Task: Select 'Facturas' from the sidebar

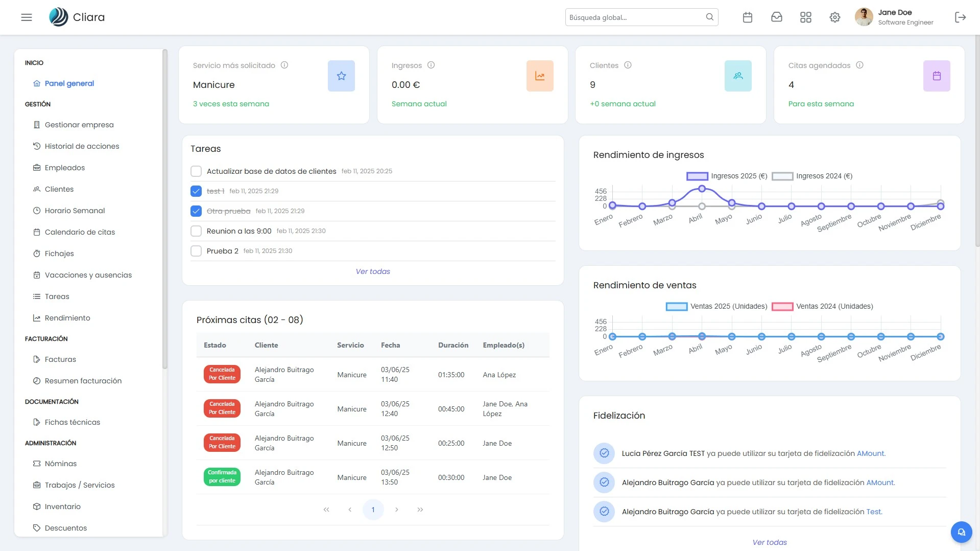Action: coord(60,359)
